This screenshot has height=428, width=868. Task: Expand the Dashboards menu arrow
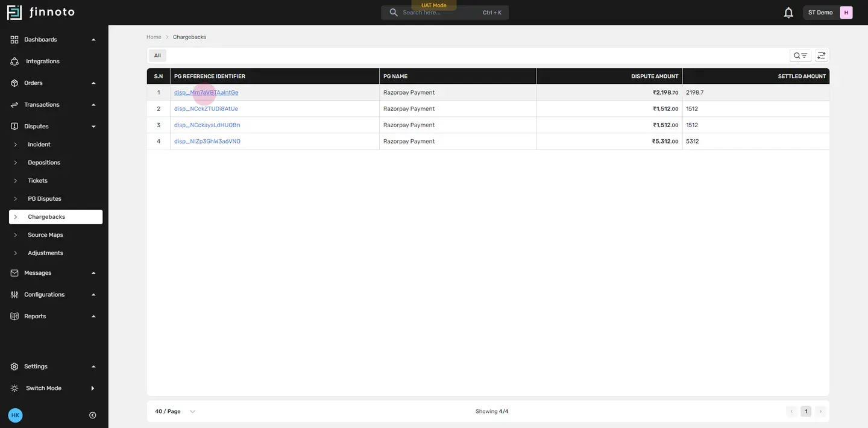93,40
